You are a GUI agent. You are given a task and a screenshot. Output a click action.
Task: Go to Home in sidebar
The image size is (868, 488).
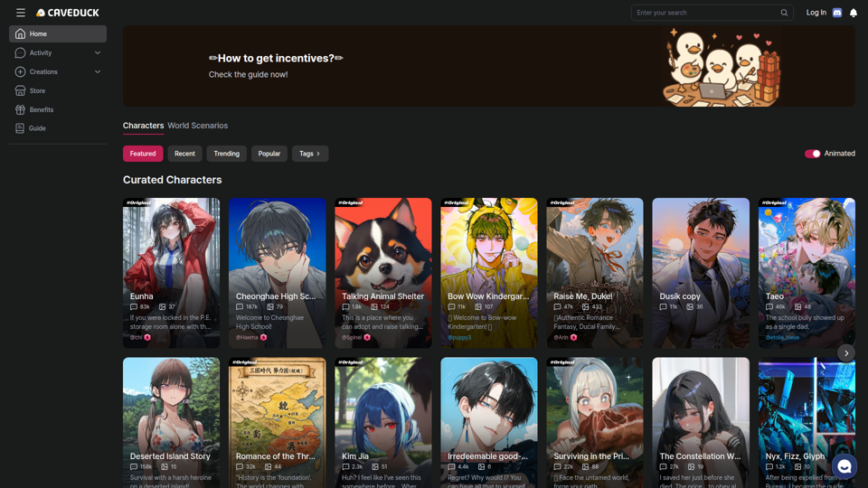(58, 33)
